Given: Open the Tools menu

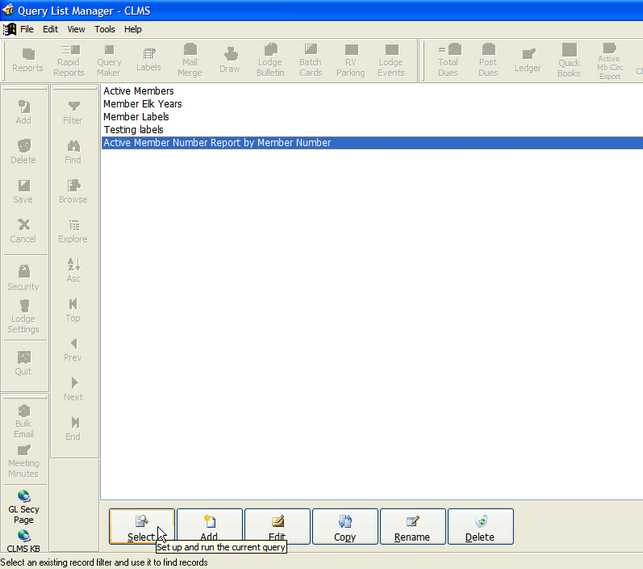Looking at the screenshot, I should [x=105, y=29].
